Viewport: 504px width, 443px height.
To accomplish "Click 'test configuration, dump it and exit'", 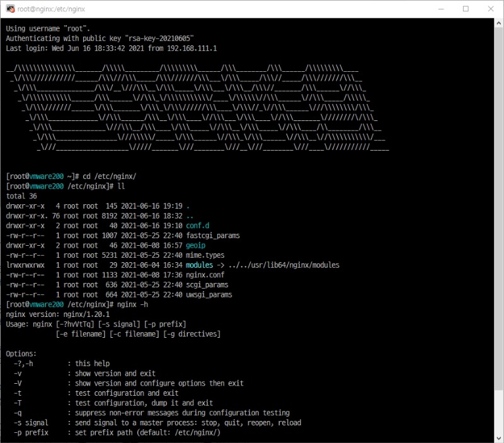I will [144, 403].
